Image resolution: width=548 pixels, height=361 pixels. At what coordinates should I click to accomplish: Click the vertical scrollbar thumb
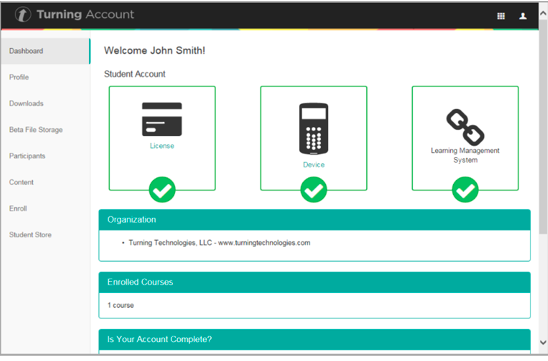coord(543,127)
